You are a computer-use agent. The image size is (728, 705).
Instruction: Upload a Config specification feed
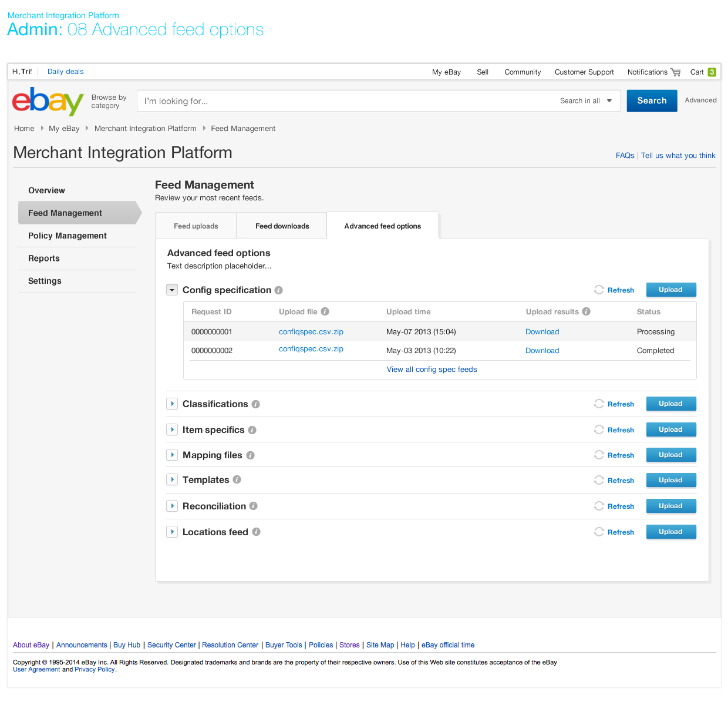(671, 290)
